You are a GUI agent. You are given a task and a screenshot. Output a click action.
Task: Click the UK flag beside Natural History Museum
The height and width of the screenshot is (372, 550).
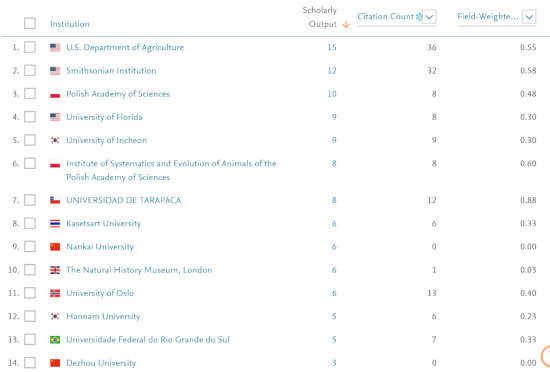(55, 270)
